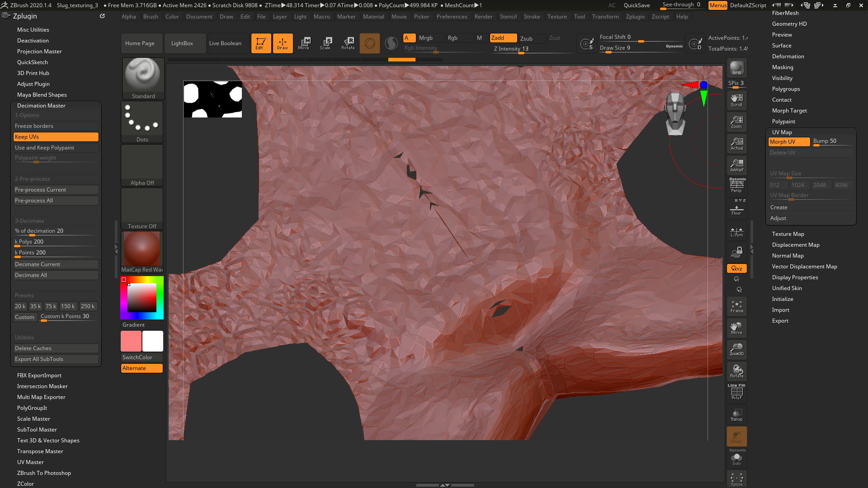The height and width of the screenshot is (488, 868).
Task: Click the Decimate Current button
Action: click(x=56, y=264)
